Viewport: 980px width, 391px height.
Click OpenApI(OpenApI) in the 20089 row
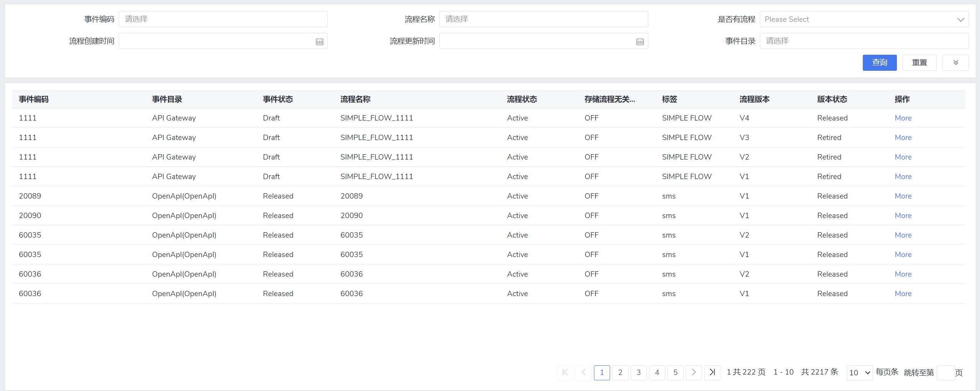(x=184, y=196)
